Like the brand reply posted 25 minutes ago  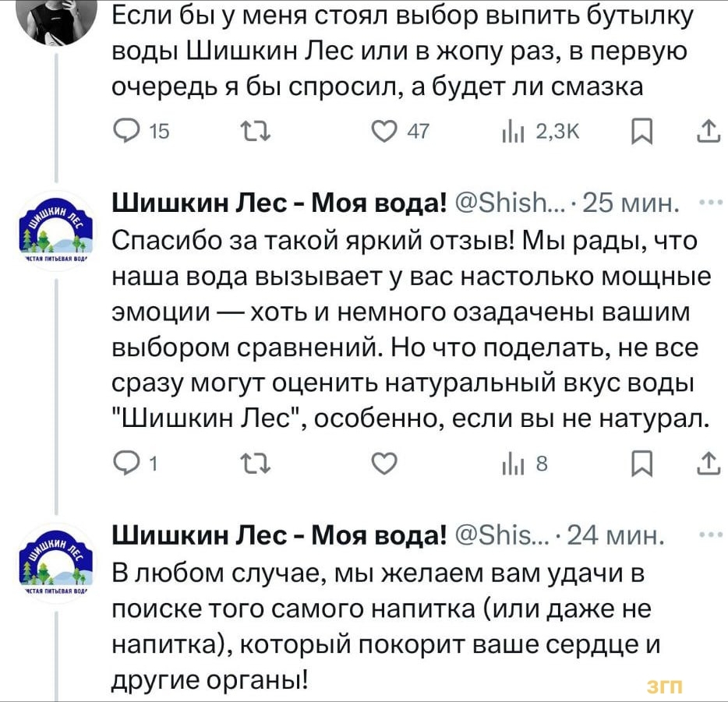click(x=383, y=465)
